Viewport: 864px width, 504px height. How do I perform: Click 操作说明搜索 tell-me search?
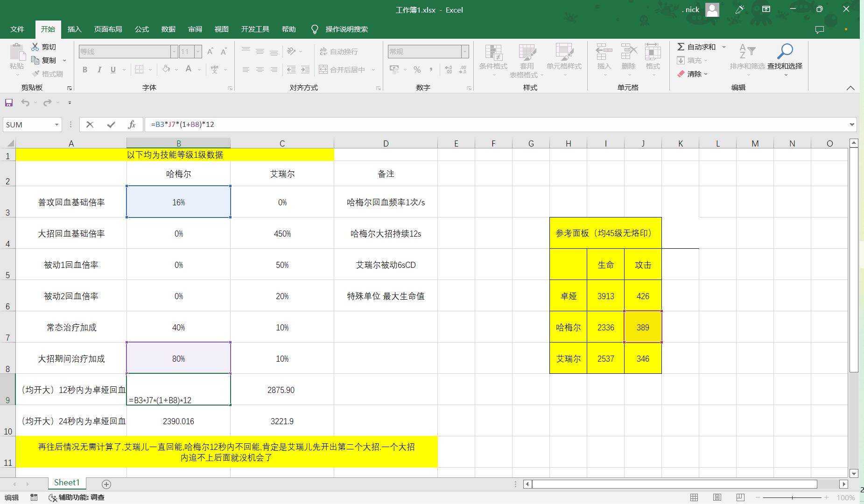click(346, 29)
